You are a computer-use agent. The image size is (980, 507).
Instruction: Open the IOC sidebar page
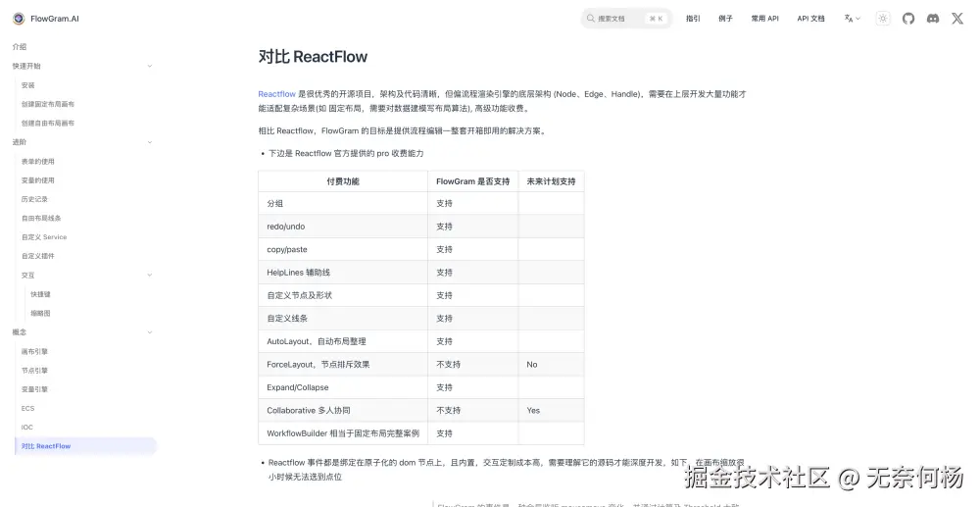[x=26, y=427]
